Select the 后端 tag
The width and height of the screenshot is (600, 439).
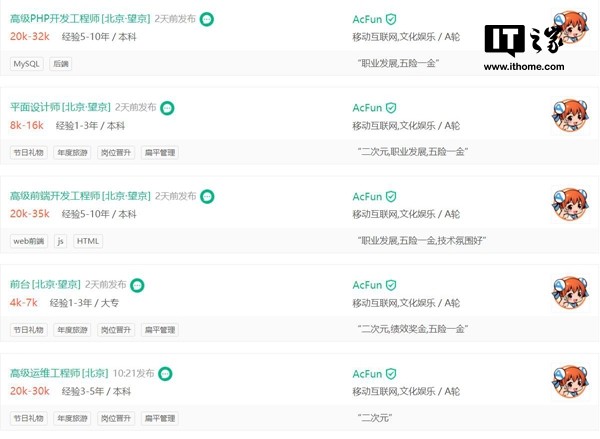coord(60,64)
